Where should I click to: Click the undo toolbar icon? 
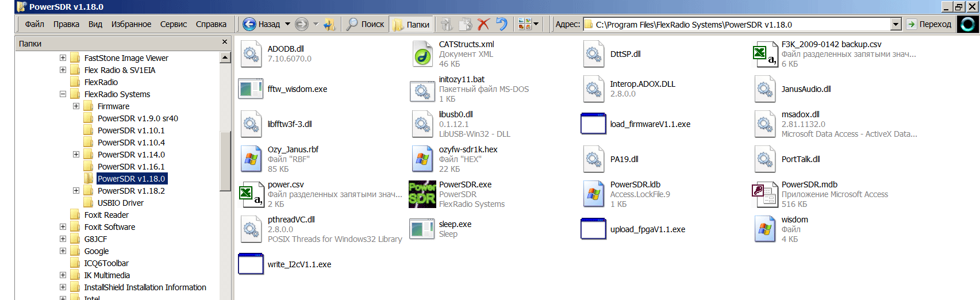pos(502,24)
